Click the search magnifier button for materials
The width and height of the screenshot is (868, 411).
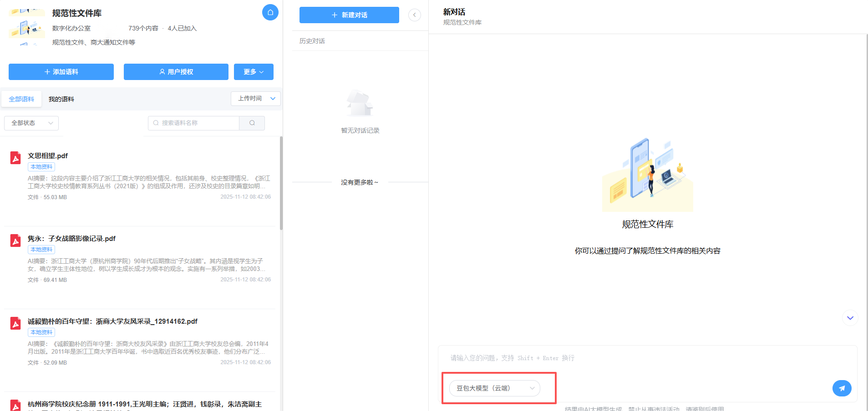(252, 123)
